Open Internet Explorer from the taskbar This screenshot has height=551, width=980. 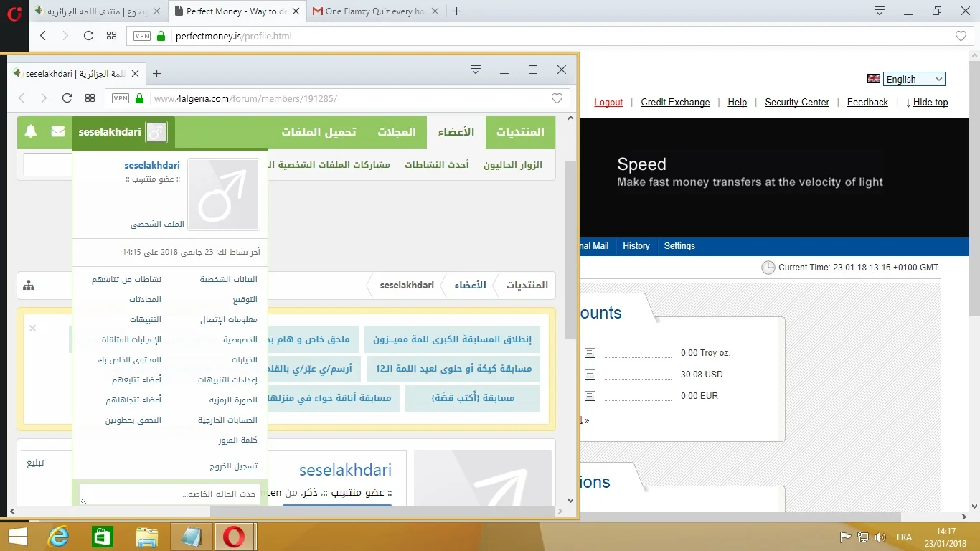point(58,537)
